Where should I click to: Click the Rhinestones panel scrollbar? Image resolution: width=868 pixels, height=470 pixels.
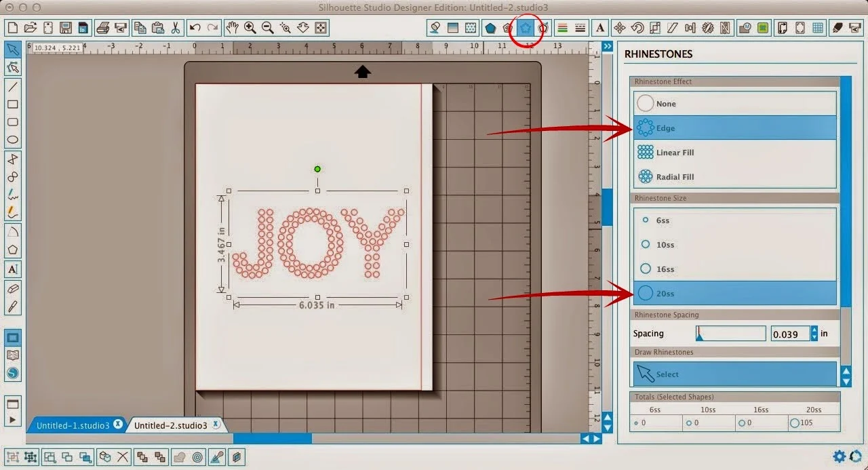coord(845,191)
